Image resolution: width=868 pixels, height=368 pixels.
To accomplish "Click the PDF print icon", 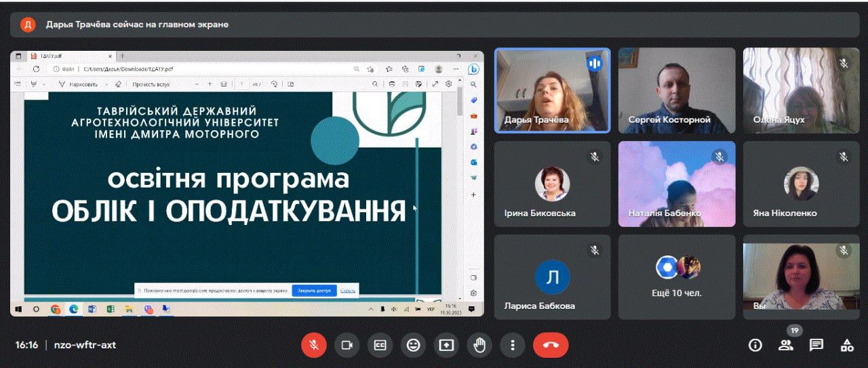I will pyautogui.click(x=391, y=85).
